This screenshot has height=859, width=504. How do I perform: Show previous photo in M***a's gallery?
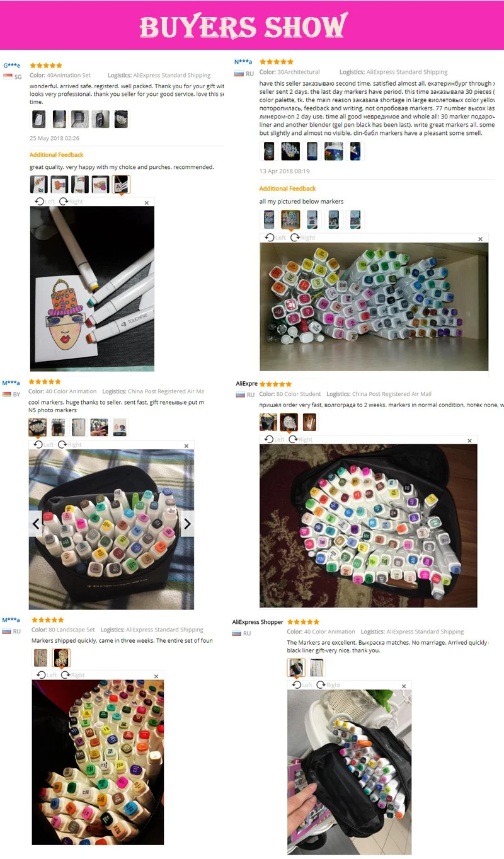pyautogui.click(x=36, y=523)
